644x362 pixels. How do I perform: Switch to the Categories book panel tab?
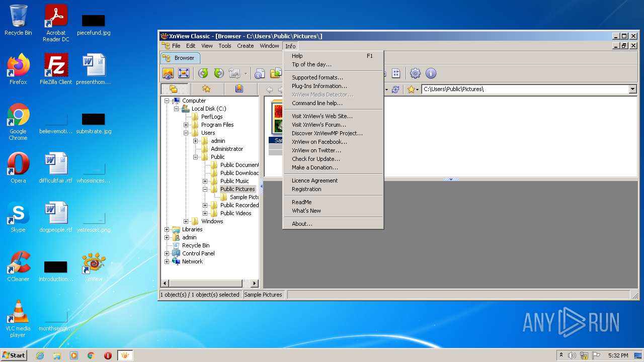[x=239, y=89]
